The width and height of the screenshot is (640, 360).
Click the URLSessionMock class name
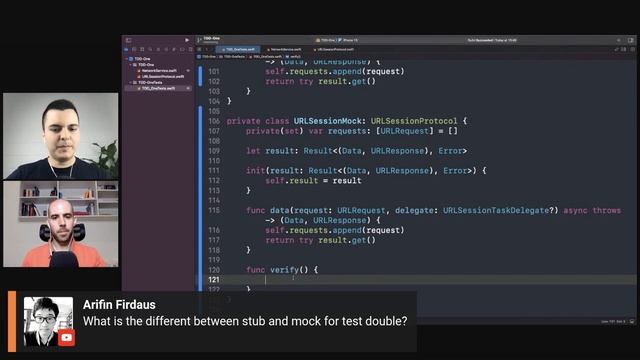pyautogui.click(x=327, y=121)
